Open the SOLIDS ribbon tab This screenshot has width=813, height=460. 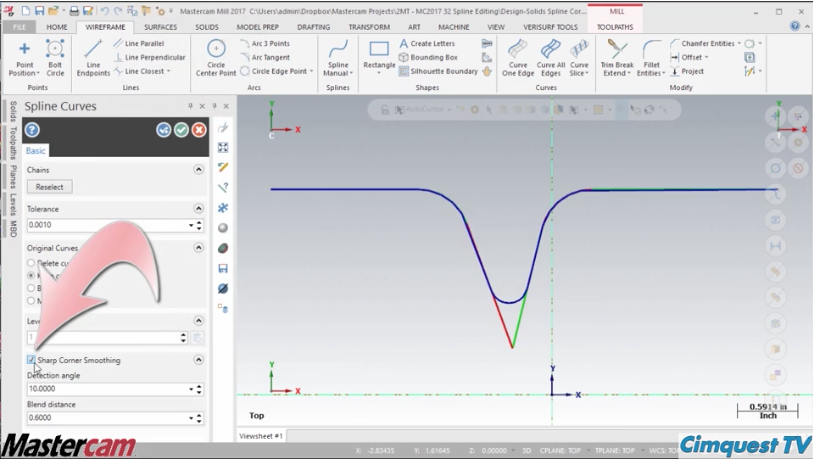[206, 27]
